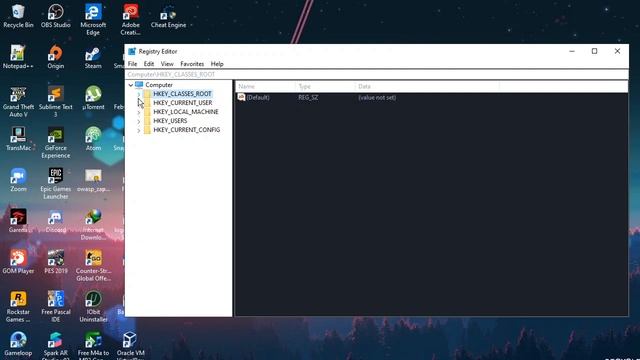Viewport: 640px width, 360px height.
Task: Click the Sublime Text 3 icon
Action: pyautogui.click(x=56, y=102)
